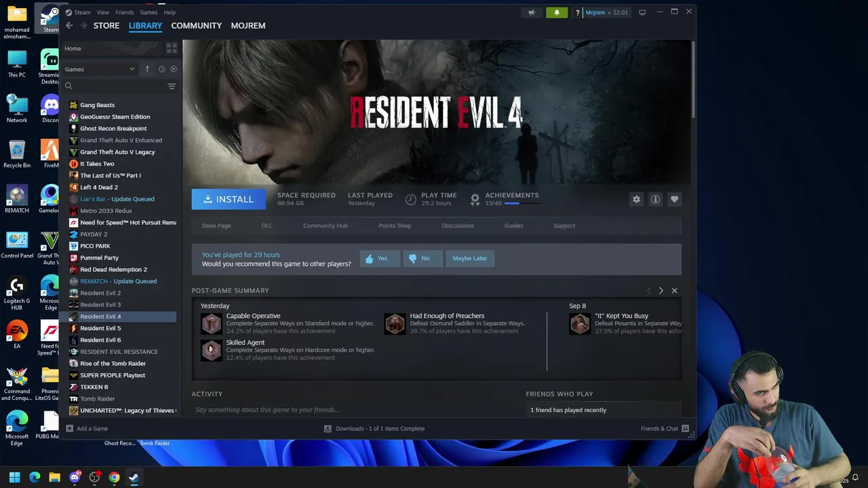Click the game page vertical scrollbar

[x=692, y=81]
